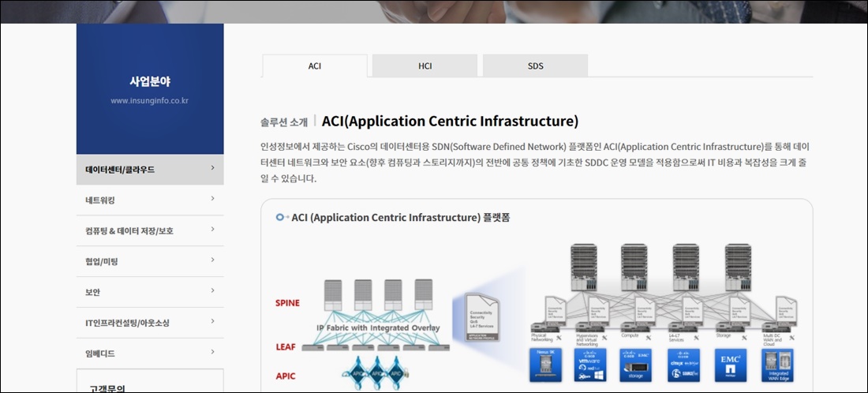Click the 사업분야 heading in sidebar
Viewport: 868px width, 393px height.
click(x=150, y=81)
